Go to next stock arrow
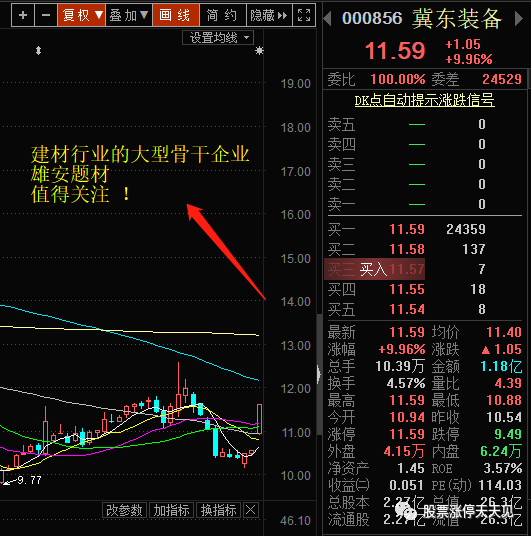The image size is (531, 536). pyautogui.click(x=519, y=18)
